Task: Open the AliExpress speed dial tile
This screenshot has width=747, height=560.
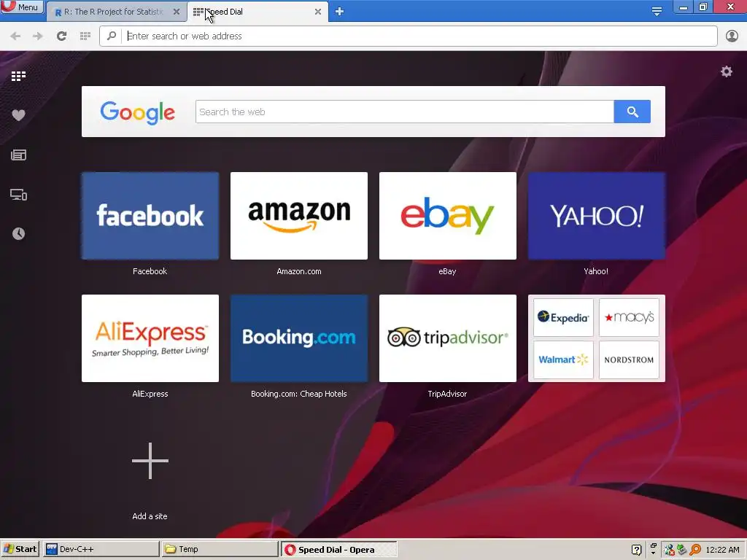Action: click(150, 338)
